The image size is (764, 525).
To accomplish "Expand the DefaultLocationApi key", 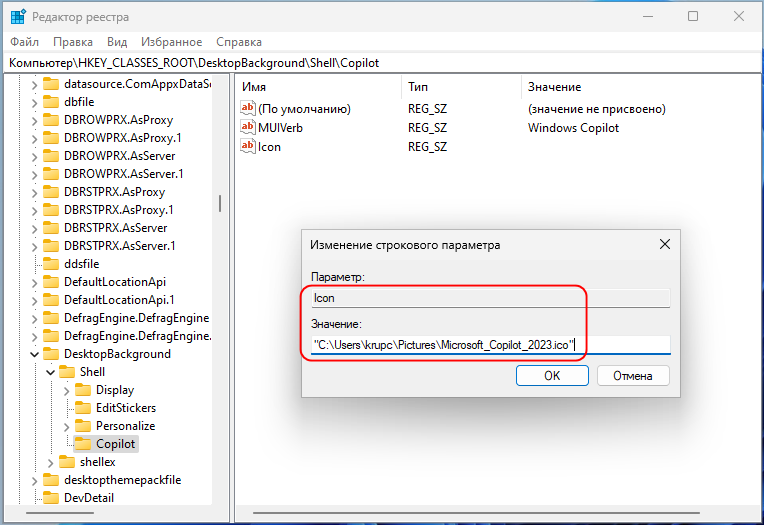I will pyautogui.click(x=34, y=283).
